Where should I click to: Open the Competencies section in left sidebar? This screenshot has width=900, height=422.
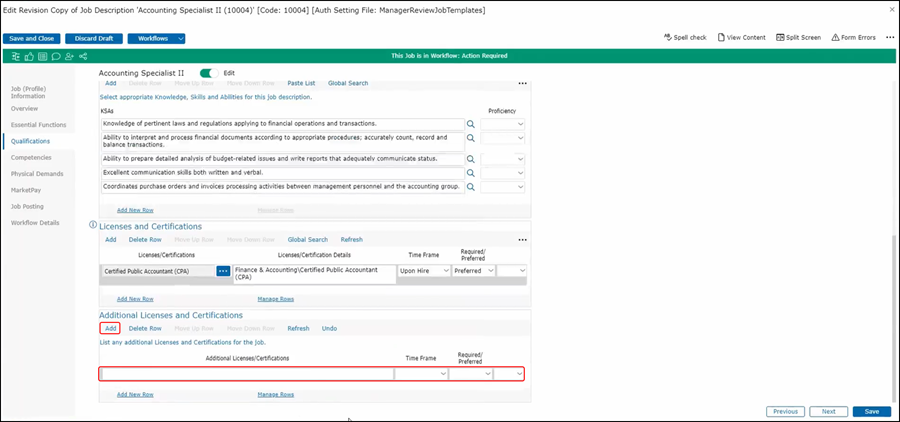(31, 157)
